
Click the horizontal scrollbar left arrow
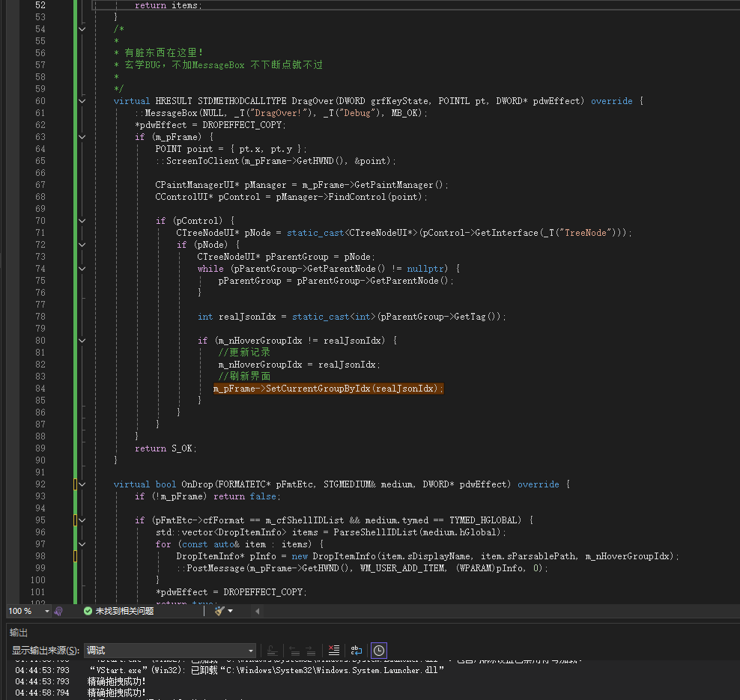pyautogui.click(x=257, y=612)
